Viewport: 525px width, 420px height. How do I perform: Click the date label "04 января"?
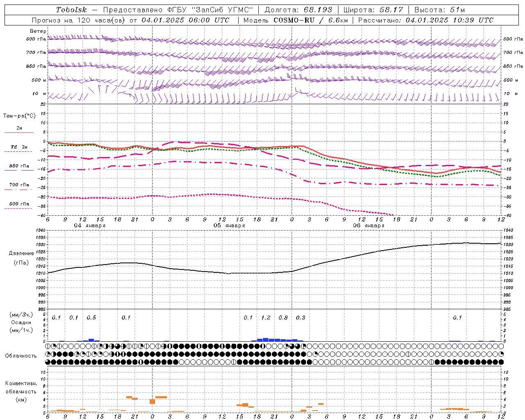click(89, 226)
